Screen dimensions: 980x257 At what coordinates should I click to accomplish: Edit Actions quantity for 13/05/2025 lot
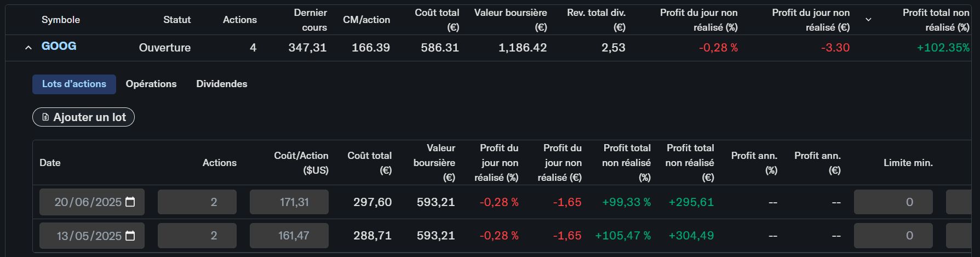pyautogui.click(x=197, y=236)
